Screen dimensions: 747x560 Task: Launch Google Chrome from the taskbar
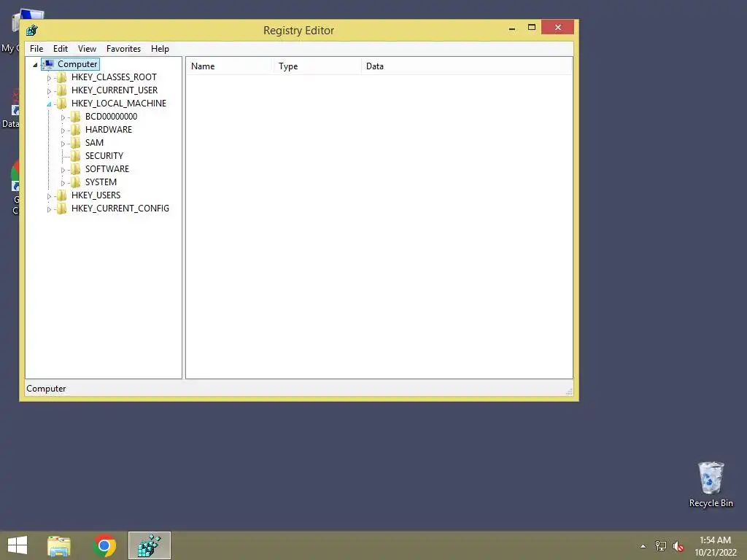(105, 545)
